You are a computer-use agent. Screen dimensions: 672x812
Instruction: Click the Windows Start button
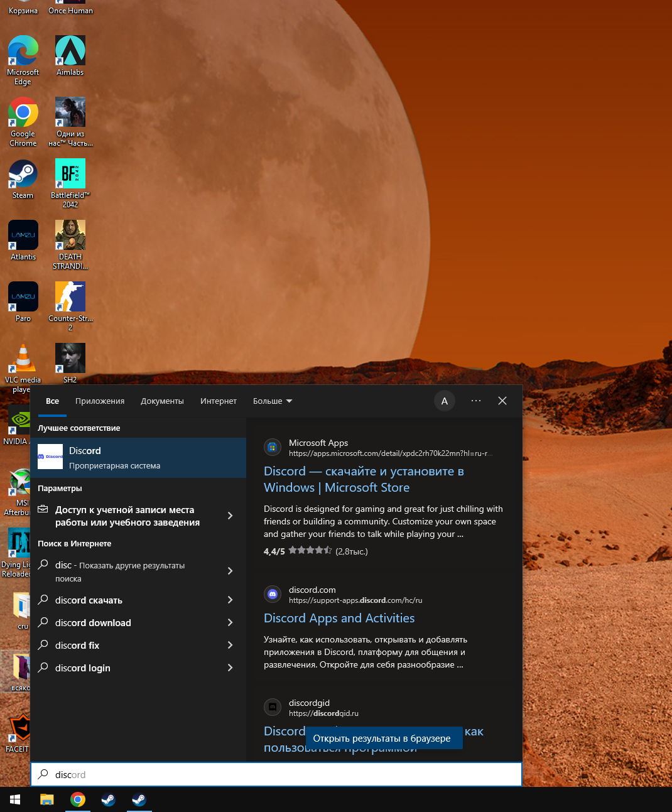point(15,799)
